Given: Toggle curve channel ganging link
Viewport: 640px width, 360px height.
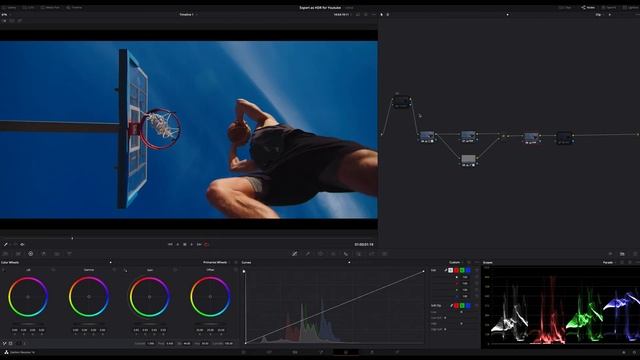Looking at the screenshot, I should 446,270.
